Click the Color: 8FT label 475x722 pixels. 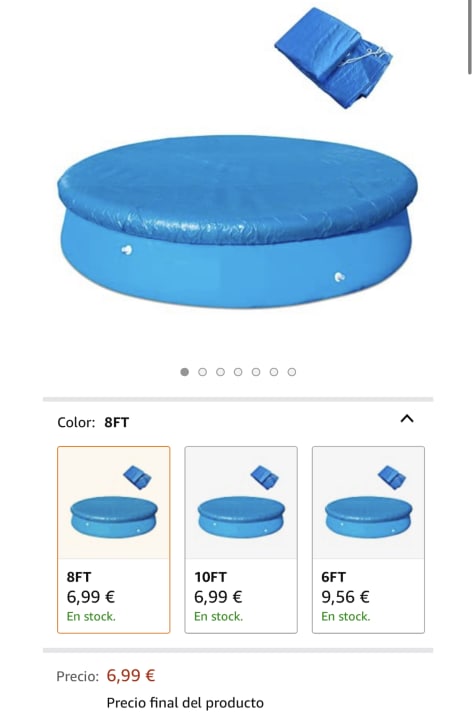pyautogui.click(x=93, y=422)
